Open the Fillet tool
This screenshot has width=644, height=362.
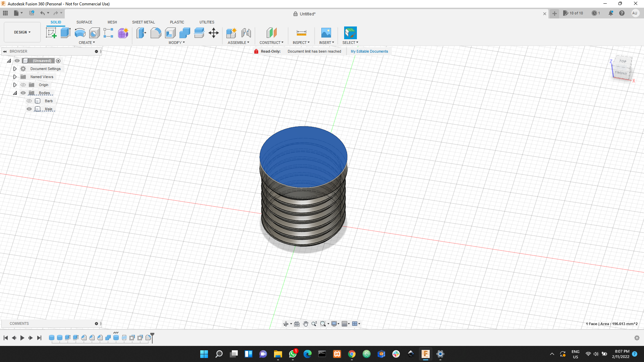[x=156, y=33]
